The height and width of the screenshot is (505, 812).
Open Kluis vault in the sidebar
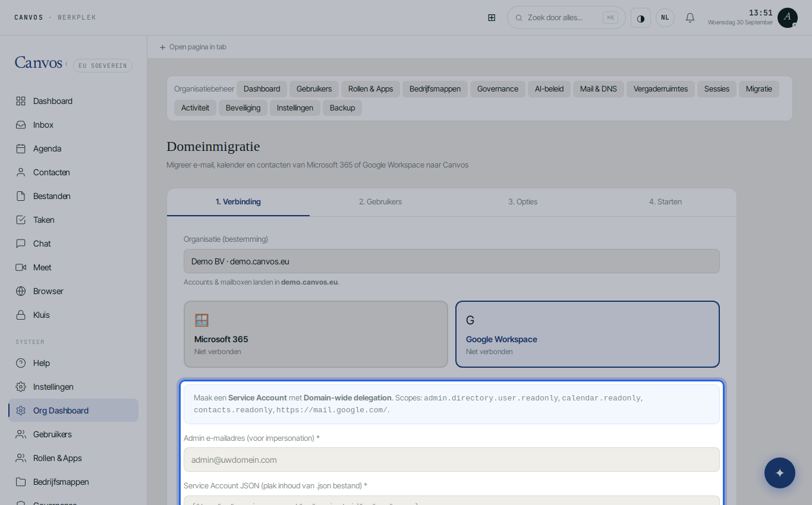click(x=74, y=315)
